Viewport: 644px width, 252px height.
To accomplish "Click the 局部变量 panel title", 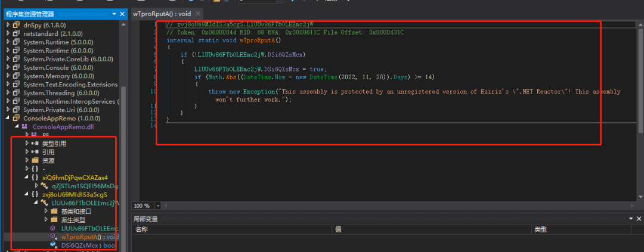I will (147, 219).
